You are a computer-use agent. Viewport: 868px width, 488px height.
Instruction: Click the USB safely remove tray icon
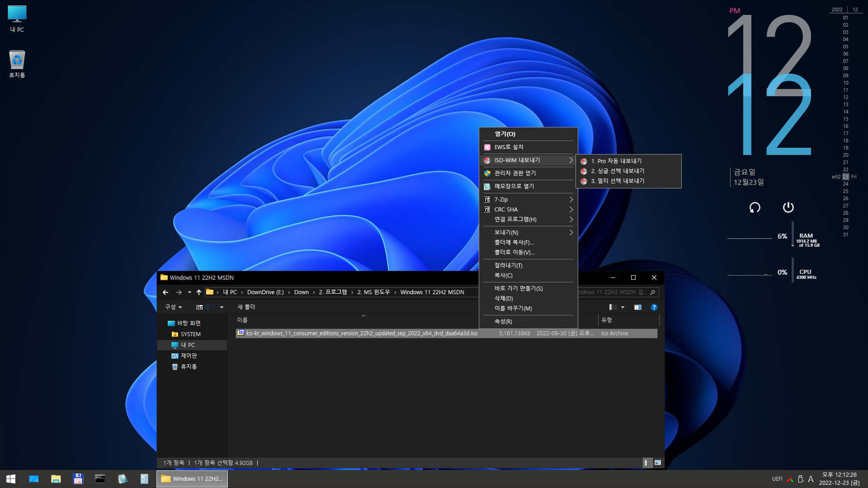(x=800, y=479)
